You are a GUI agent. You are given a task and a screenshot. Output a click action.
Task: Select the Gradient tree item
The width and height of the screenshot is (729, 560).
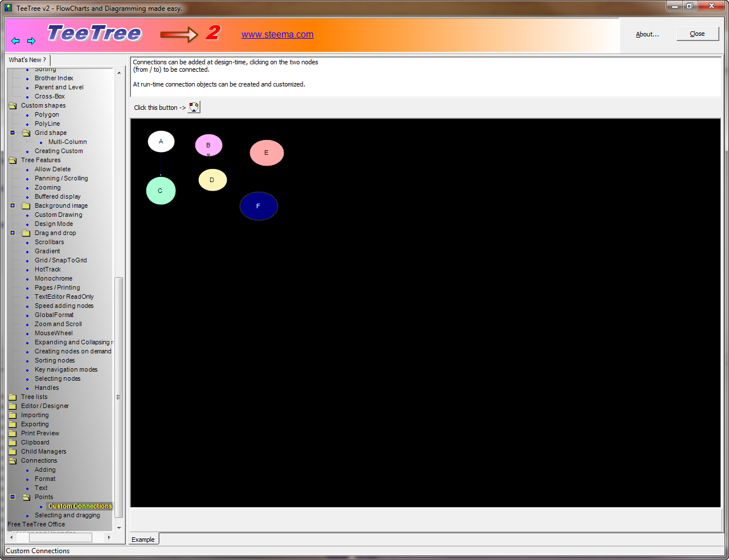pyautogui.click(x=47, y=251)
